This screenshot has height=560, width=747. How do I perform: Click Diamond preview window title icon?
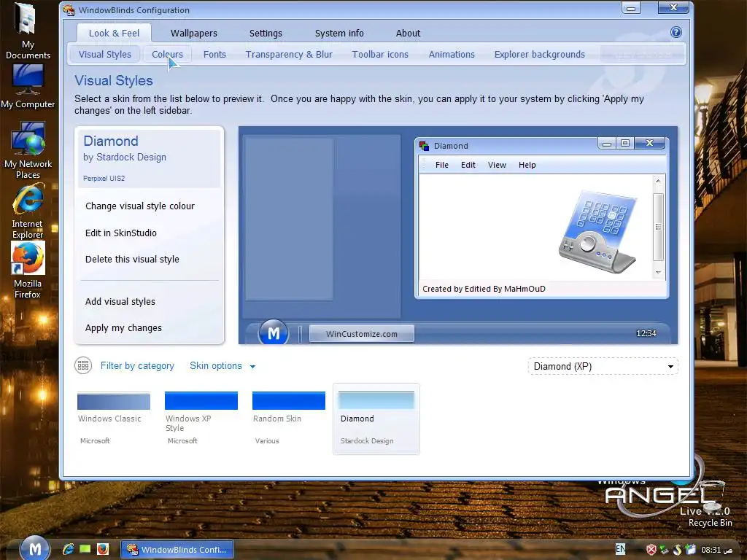424,146
